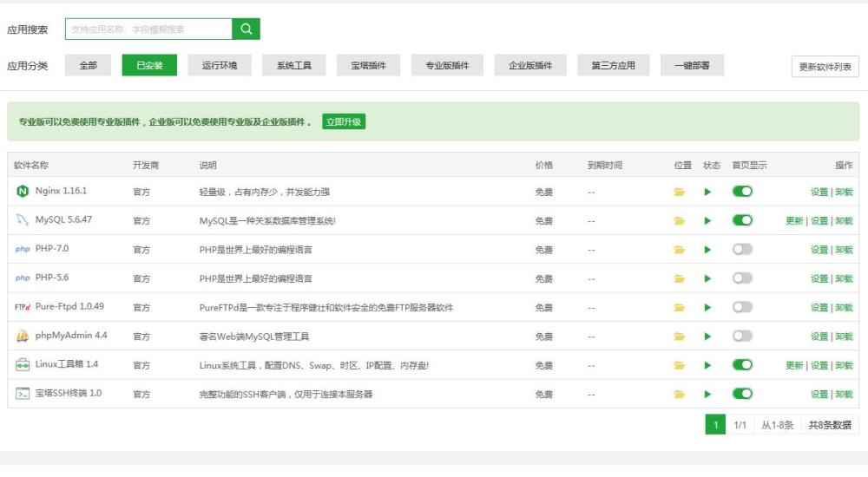Click the green search magnifier button
Screen dimensions: 868x477
click(246, 29)
